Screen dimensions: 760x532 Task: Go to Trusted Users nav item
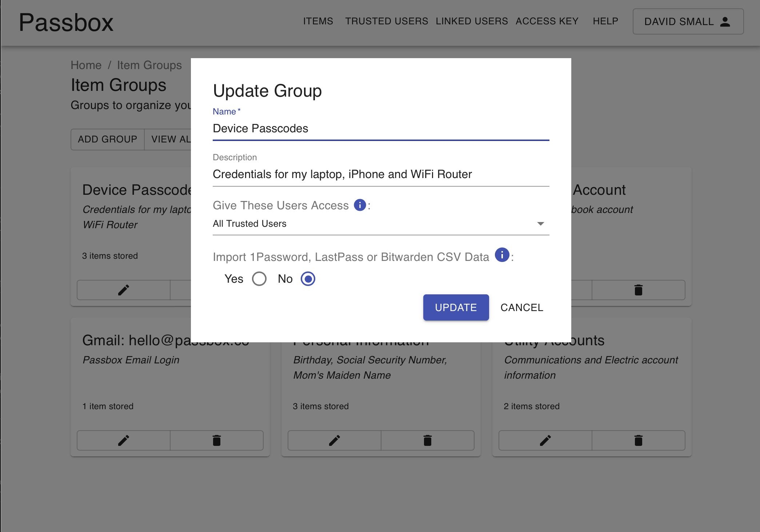pyautogui.click(x=387, y=21)
